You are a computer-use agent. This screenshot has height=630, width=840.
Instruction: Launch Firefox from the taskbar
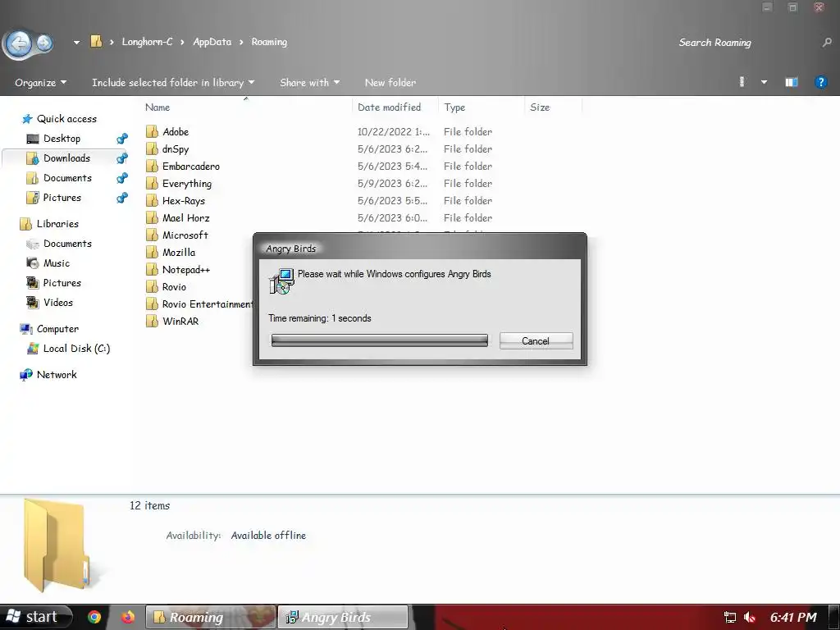[x=128, y=617]
